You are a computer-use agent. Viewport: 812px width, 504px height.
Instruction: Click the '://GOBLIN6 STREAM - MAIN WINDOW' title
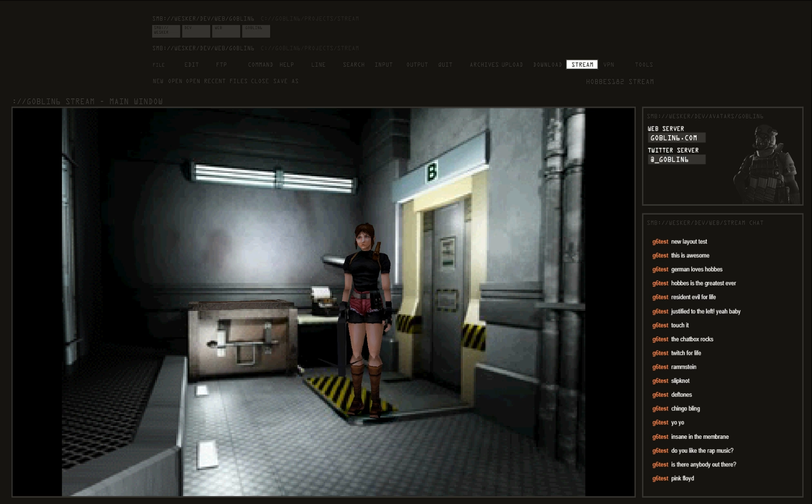(87, 101)
